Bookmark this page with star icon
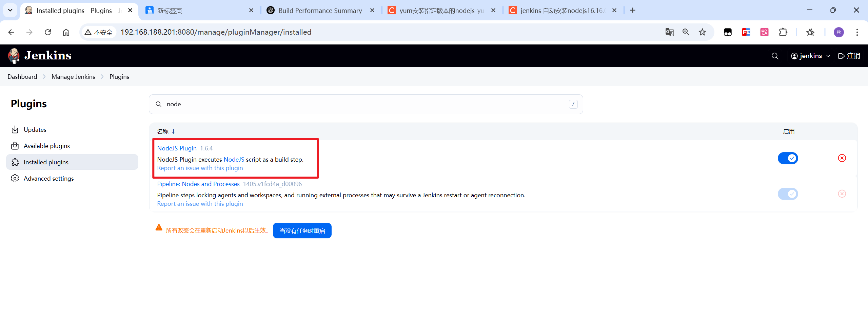 [702, 32]
